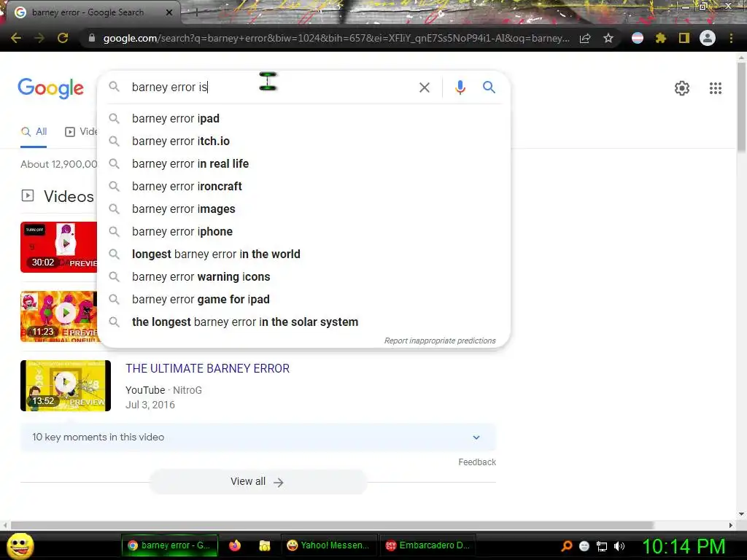Choose suggestion barney error ironcraft
Screen dimensions: 747x560
(x=303, y=186)
